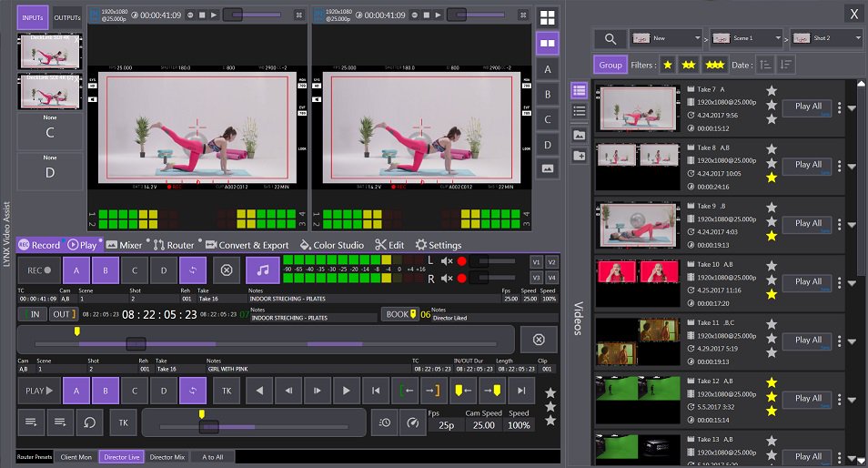Sort by date descending
The width and height of the screenshot is (868, 468).
(x=785, y=65)
